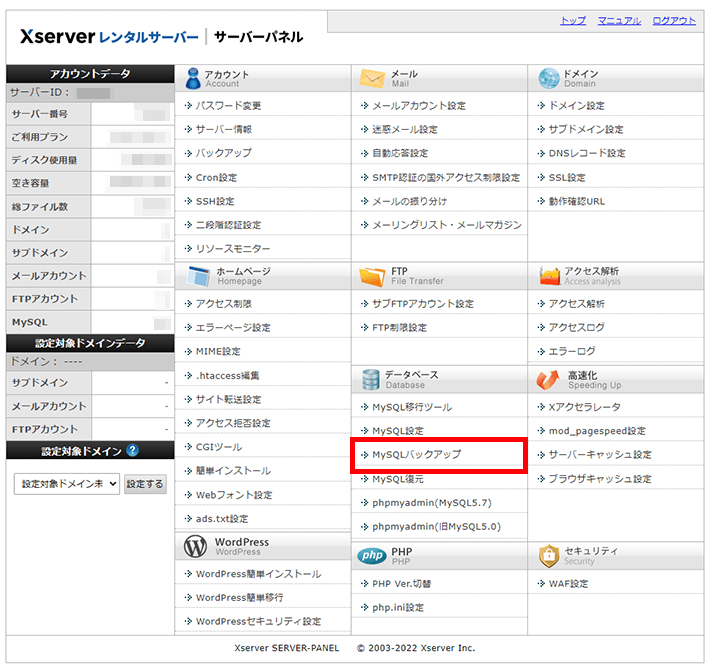The image size is (710, 672).
Task: Open 自動応答設定
Action: [400, 153]
